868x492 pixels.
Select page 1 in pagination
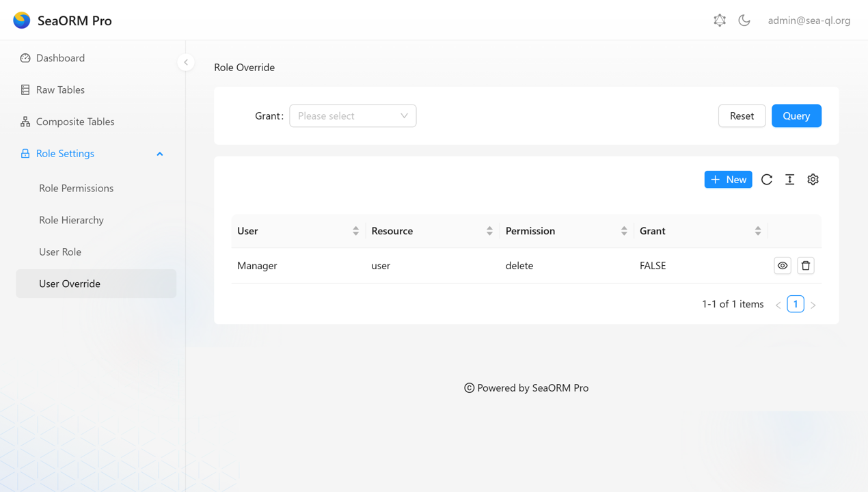pyautogui.click(x=796, y=304)
